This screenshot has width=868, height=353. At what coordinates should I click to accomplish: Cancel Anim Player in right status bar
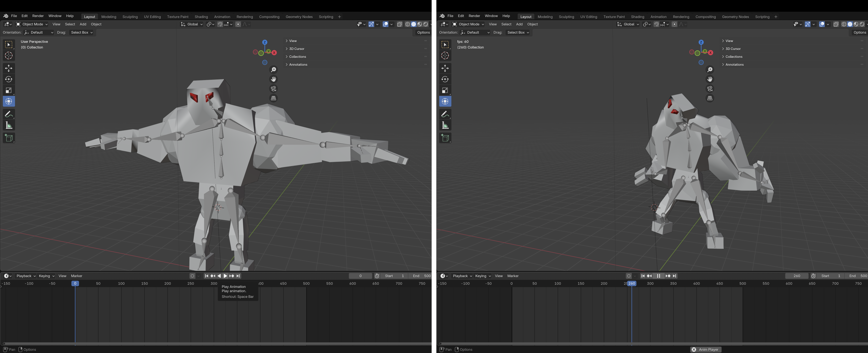pyautogui.click(x=694, y=349)
